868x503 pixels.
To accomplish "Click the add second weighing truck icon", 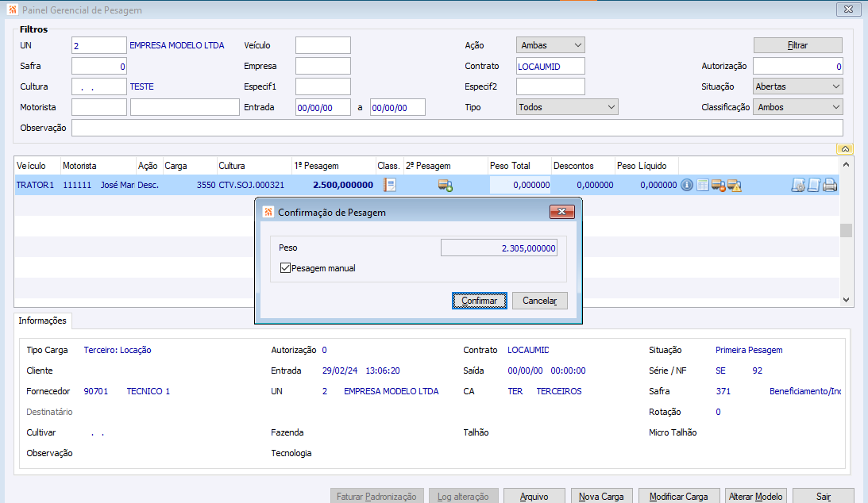I will coord(446,186).
